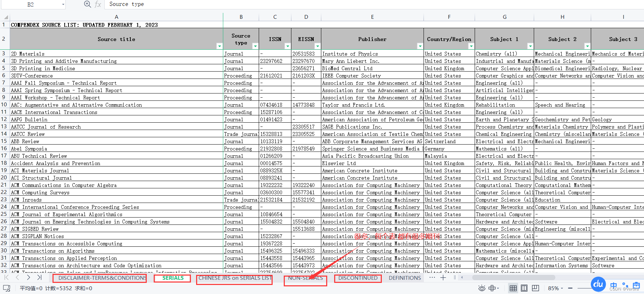Screen dimensions: 644x294
Task: Select column A header
Action: point(116,17)
